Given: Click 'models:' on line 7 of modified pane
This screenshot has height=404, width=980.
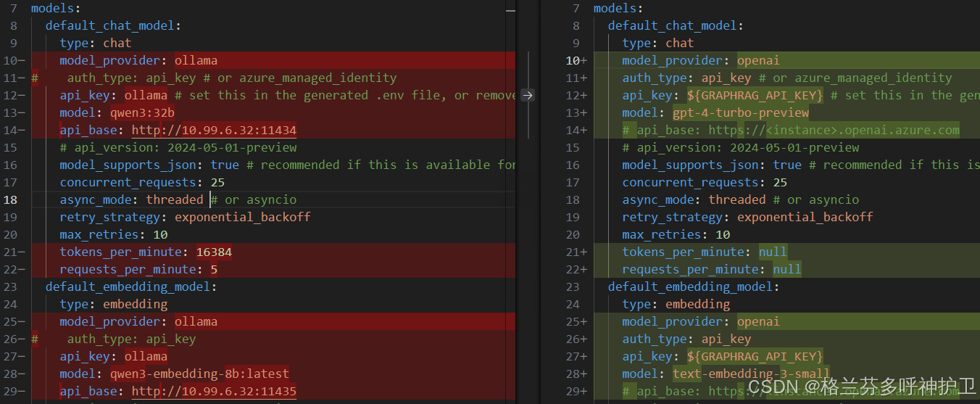Looking at the screenshot, I should (x=619, y=8).
